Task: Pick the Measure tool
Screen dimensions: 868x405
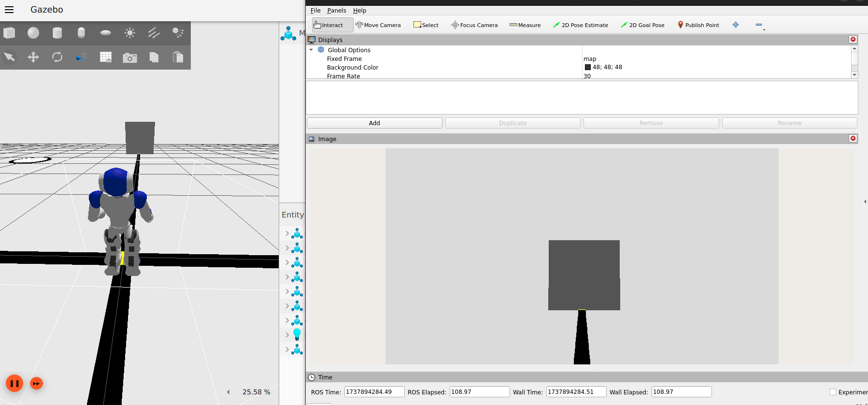Action: 525,25
